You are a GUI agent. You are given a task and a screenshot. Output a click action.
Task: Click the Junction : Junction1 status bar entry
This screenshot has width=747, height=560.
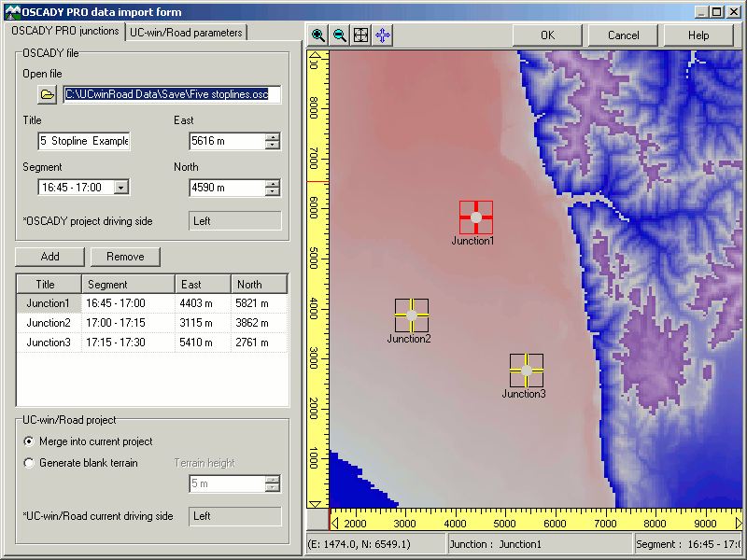click(541, 544)
